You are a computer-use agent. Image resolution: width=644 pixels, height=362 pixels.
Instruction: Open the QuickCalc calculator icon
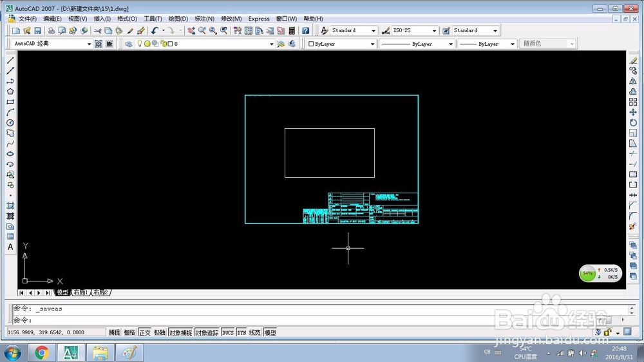point(292,31)
